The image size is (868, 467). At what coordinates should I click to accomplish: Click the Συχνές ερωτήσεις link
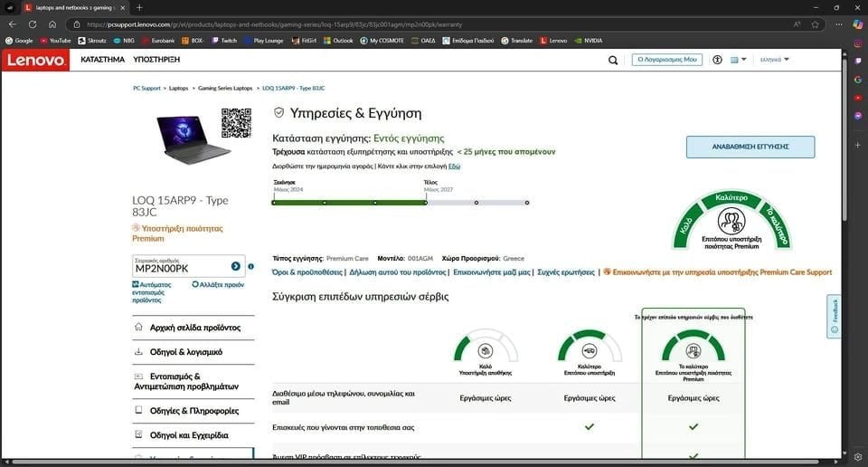566,272
